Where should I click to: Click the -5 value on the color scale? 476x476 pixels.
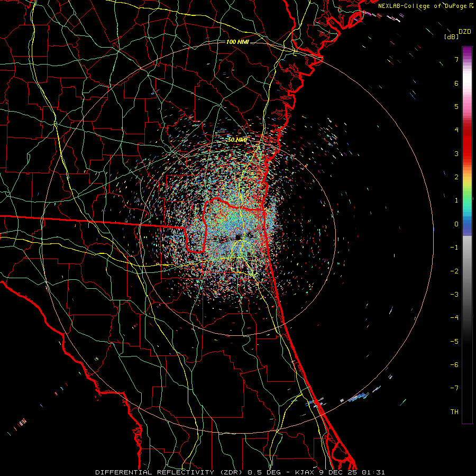454,341
